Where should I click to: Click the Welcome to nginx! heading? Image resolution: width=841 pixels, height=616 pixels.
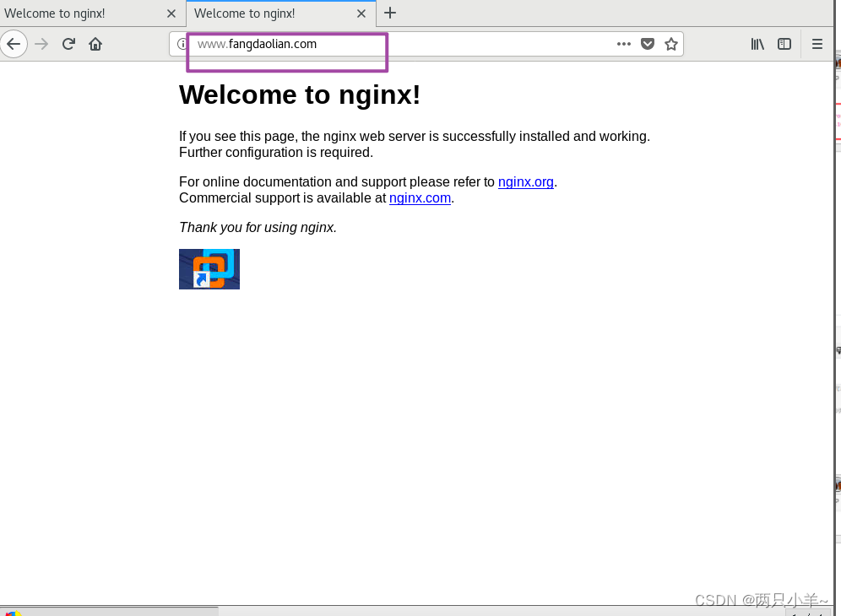click(x=299, y=95)
